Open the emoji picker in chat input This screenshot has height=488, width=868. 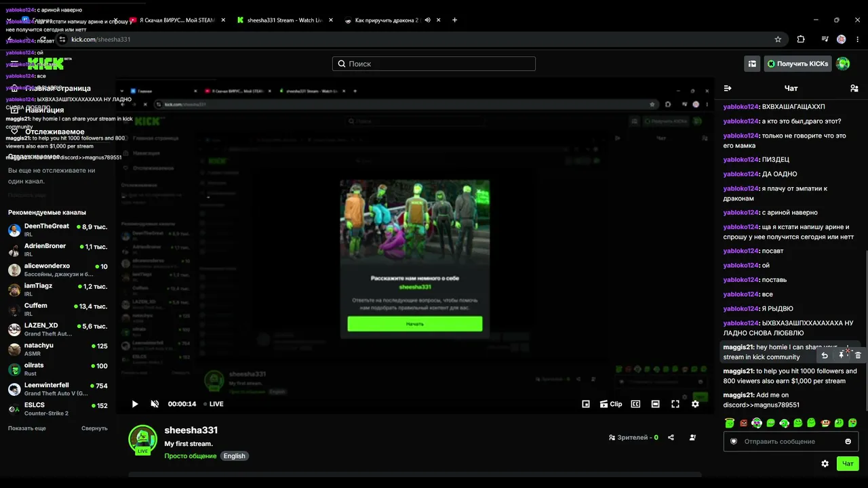848,441
